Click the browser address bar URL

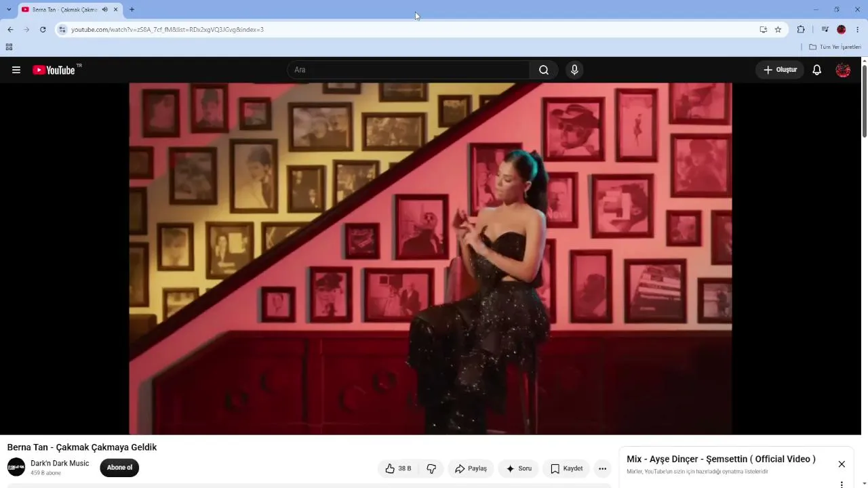coord(167,29)
